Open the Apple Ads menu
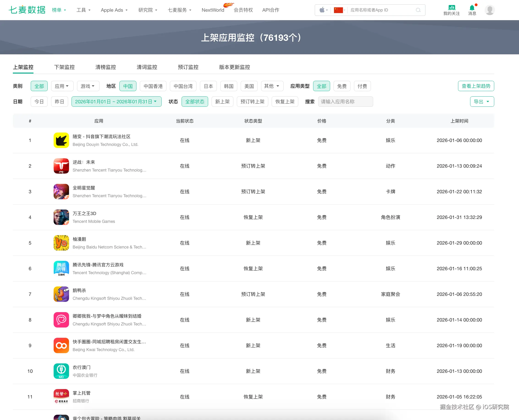The image size is (519, 420). coord(114,10)
